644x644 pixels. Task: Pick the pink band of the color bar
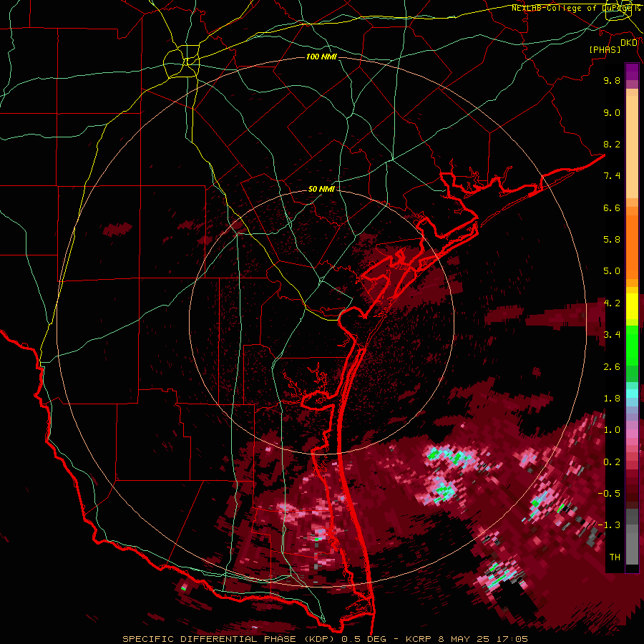pos(632,432)
